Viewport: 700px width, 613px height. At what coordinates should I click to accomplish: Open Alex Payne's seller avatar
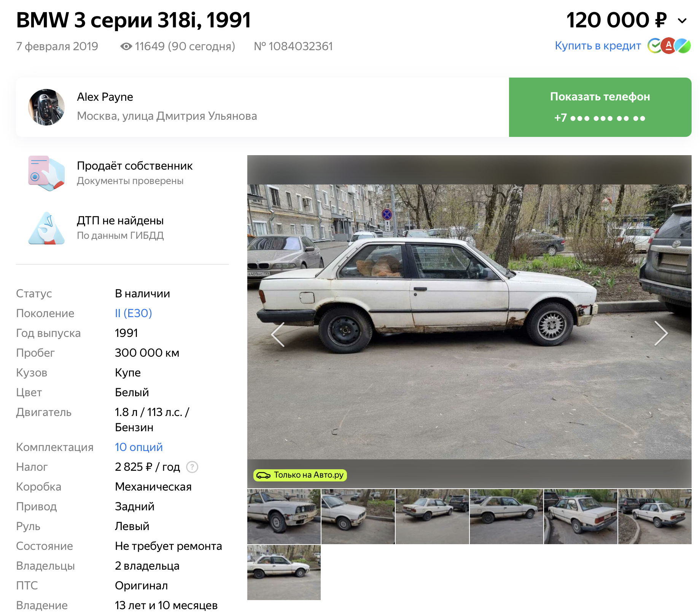point(46,107)
